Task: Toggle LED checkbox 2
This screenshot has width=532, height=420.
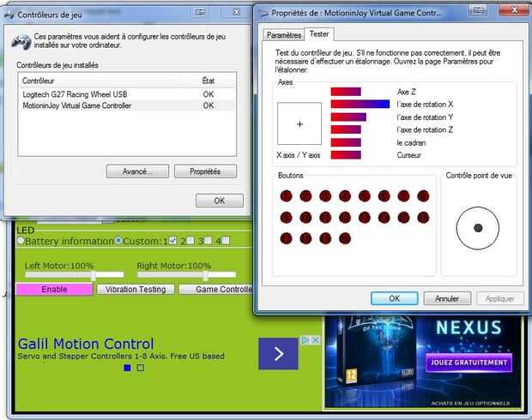Action: pyautogui.click(x=190, y=241)
